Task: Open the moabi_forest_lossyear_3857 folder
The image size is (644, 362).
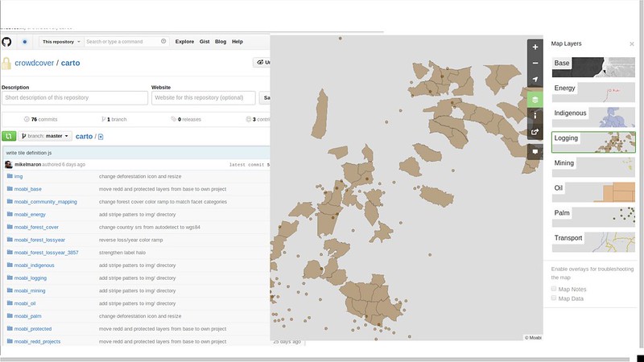Action: [x=46, y=253]
